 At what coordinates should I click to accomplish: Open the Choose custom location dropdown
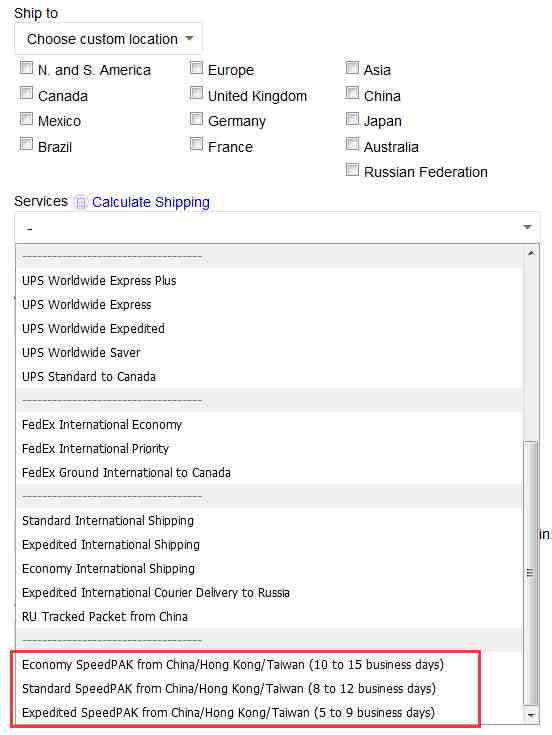point(108,39)
